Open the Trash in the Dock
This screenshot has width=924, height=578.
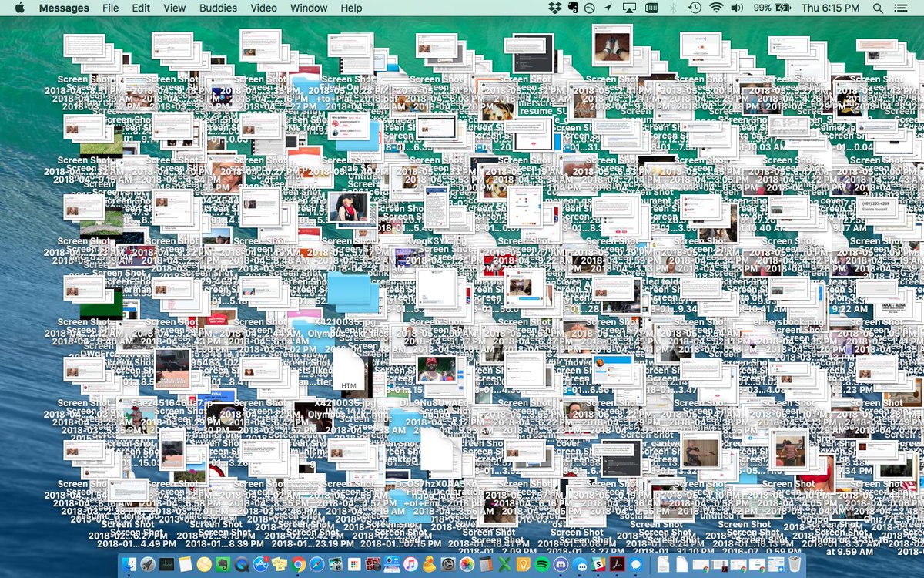click(x=794, y=564)
